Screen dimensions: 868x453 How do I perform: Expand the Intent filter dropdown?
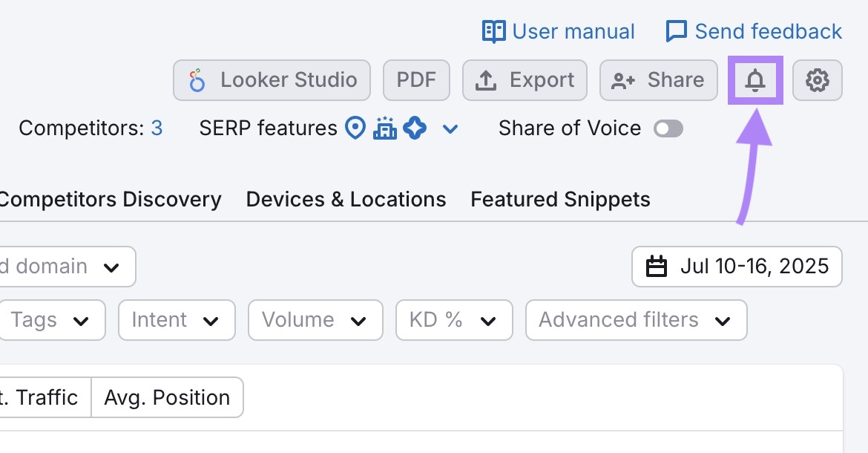176,320
